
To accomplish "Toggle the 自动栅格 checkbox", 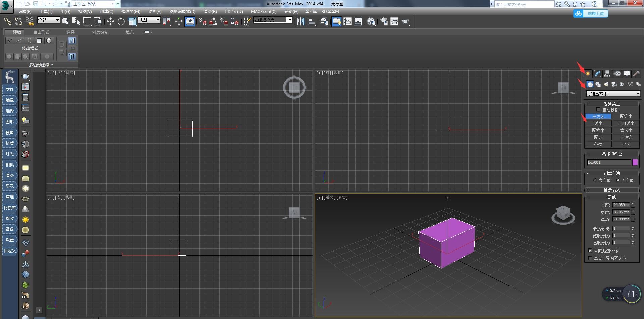I will 598,109.
